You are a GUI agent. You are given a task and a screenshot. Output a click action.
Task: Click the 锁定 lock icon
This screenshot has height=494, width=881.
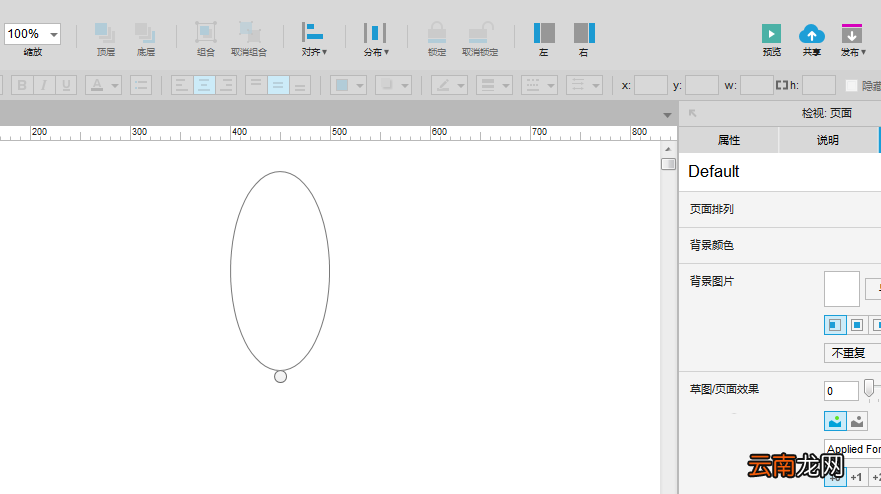click(437, 33)
